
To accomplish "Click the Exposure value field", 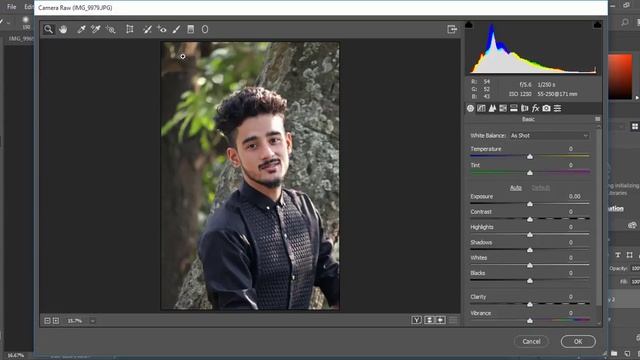I will [574, 196].
